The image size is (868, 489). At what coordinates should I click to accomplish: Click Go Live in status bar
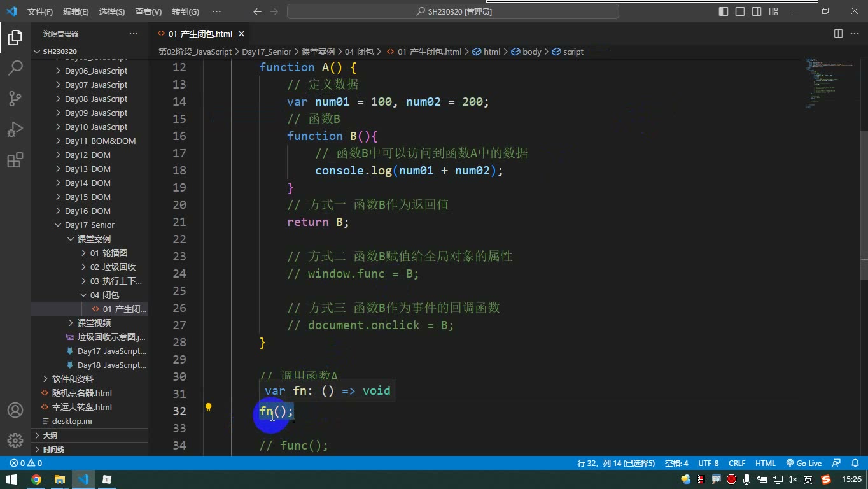tap(804, 464)
